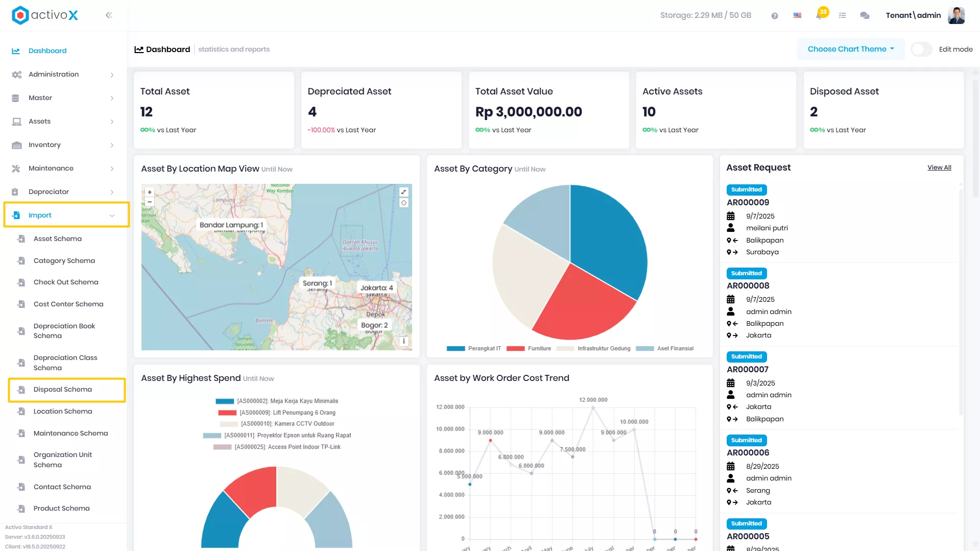Image resolution: width=980 pixels, height=551 pixels.
Task: Click the activoX logo
Action: point(45,15)
